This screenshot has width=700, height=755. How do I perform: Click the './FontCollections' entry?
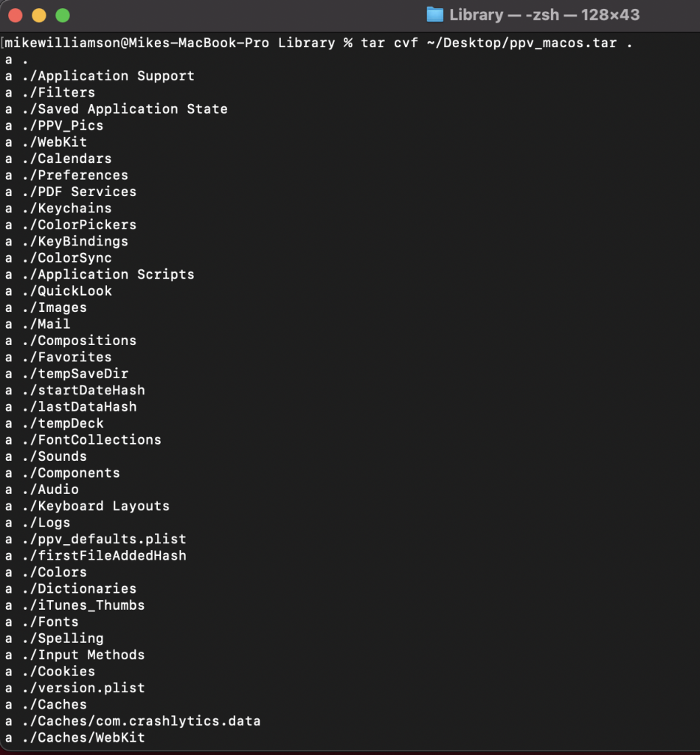click(x=91, y=440)
